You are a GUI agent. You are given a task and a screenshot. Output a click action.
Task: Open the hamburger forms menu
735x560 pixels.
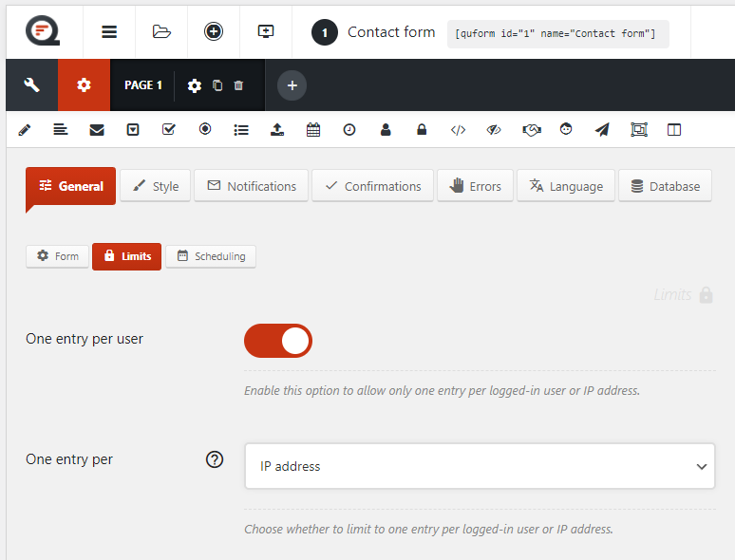pyautogui.click(x=109, y=31)
